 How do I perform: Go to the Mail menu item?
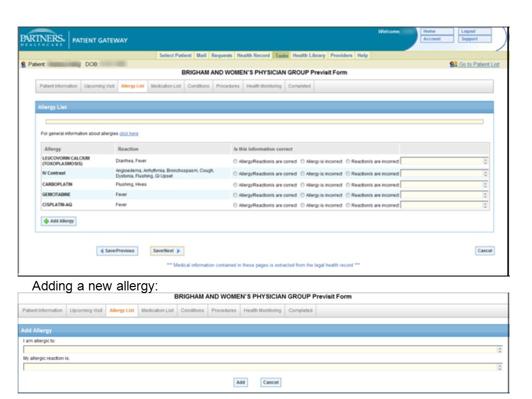point(201,55)
